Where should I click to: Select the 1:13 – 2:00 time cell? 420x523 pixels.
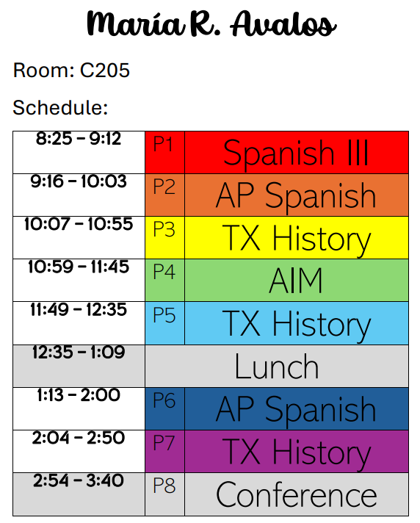(x=79, y=409)
